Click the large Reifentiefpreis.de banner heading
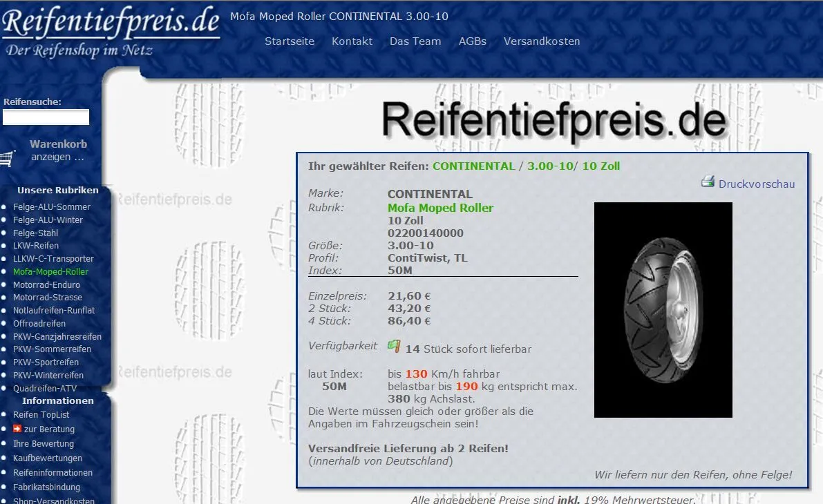823x504 pixels. (x=554, y=120)
